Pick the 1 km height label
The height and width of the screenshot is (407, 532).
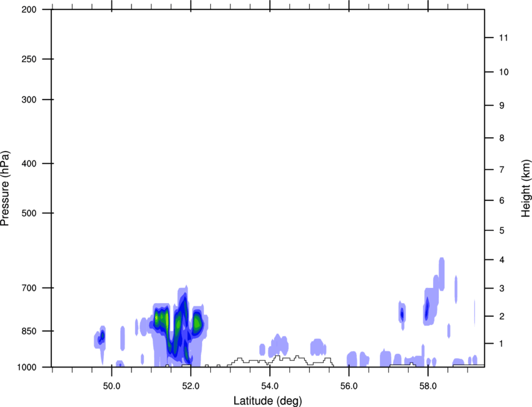tap(501, 344)
